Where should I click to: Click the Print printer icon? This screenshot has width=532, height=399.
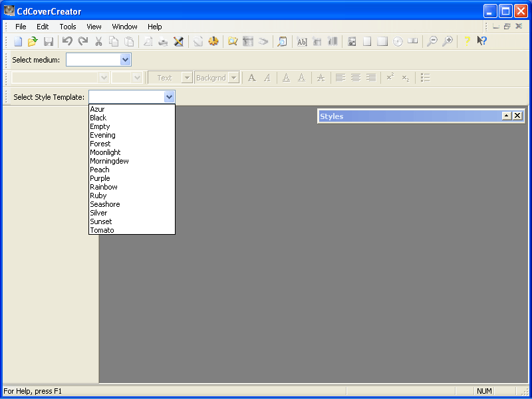click(x=163, y=41)
